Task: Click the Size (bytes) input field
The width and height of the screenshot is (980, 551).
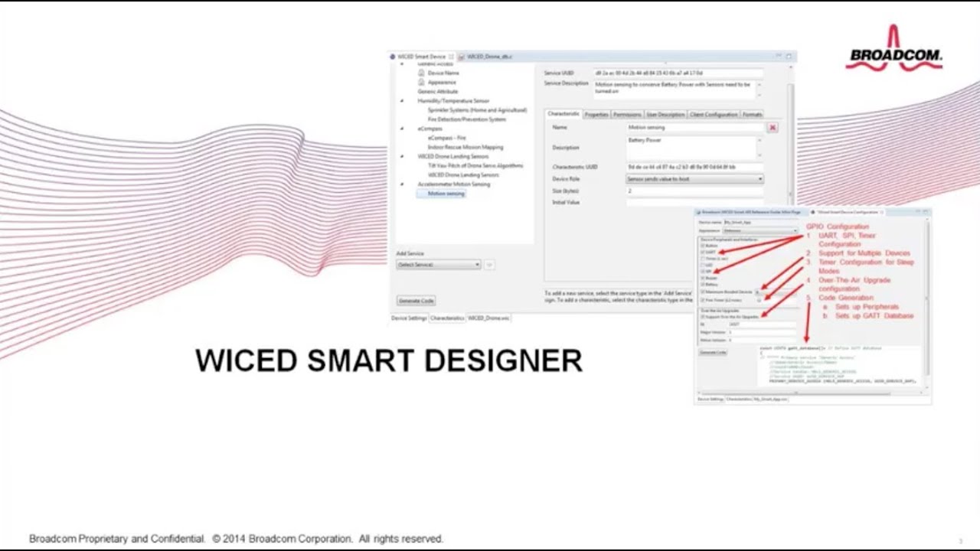Action: tap(694, 191)
